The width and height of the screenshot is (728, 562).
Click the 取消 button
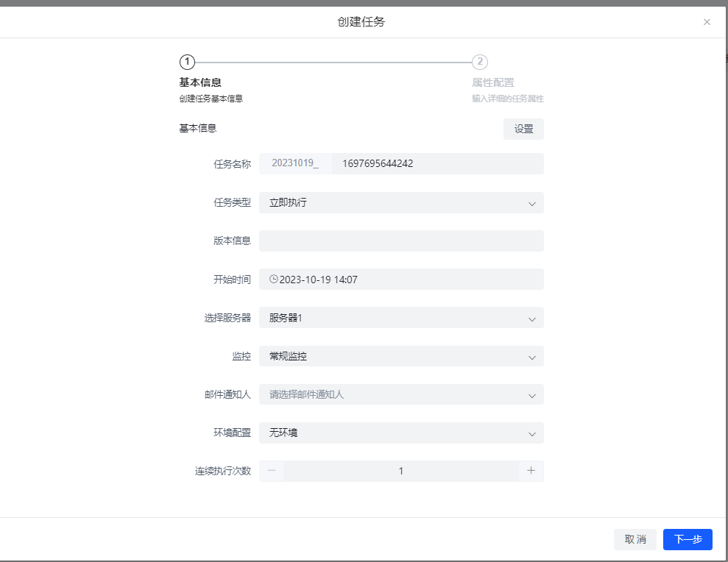point(635,540)
